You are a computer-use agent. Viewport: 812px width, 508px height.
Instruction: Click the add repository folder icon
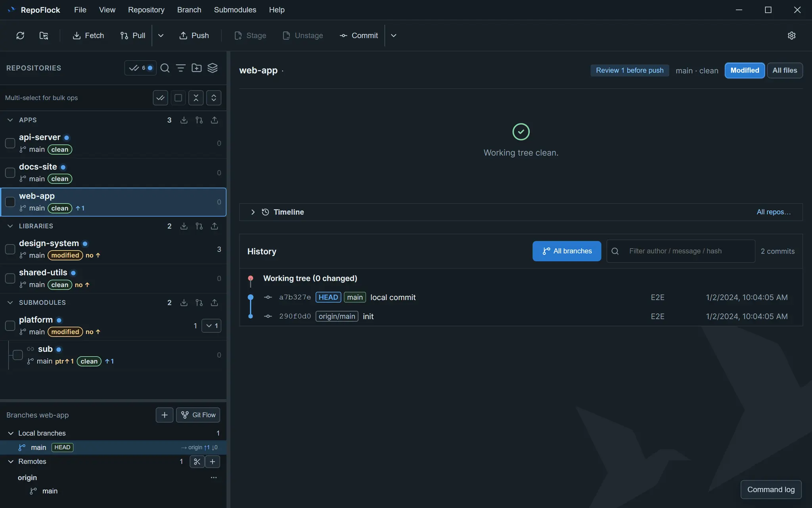click(197, 68)
